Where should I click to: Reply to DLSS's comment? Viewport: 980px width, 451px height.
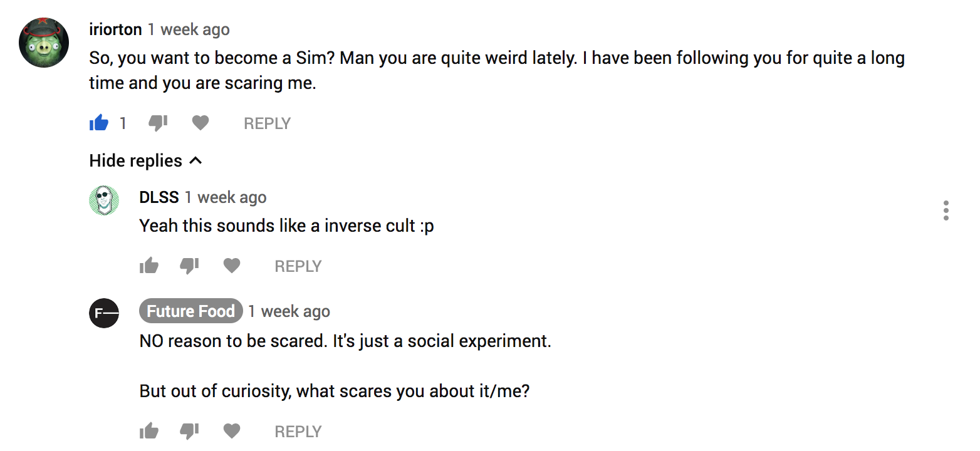298,266
